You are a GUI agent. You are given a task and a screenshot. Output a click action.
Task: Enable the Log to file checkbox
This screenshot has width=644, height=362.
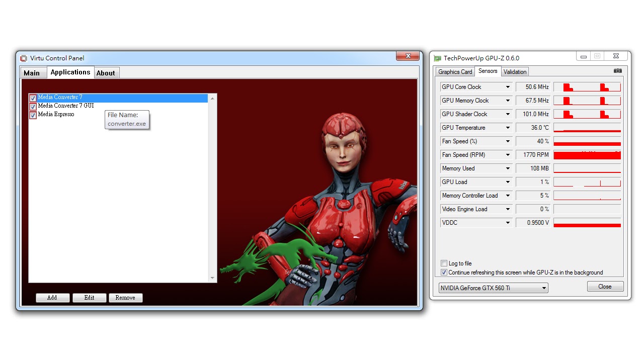click(444, 263)
